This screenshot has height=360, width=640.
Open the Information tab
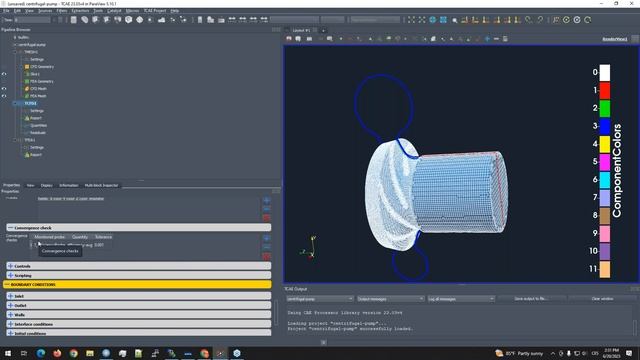(69, 185)
